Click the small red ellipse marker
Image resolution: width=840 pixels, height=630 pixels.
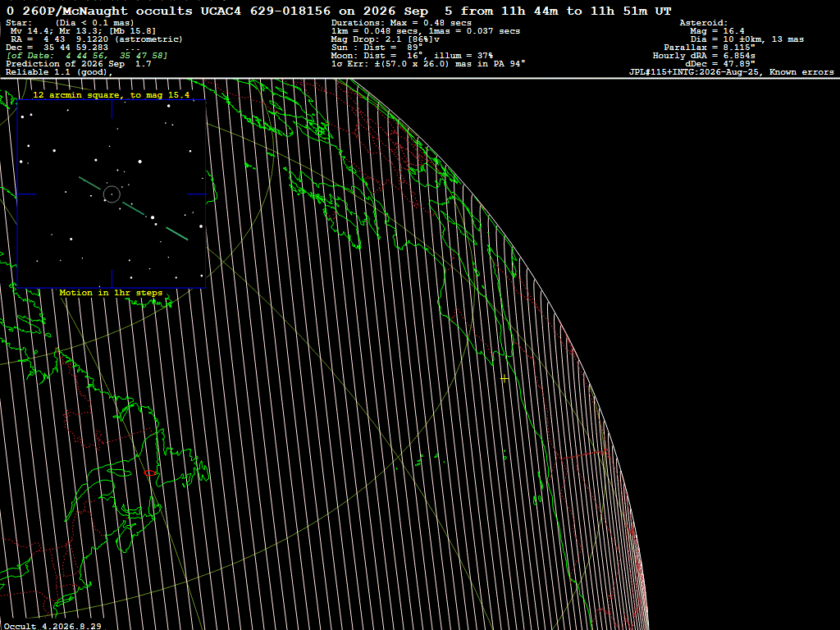click(x=149, y=473)
